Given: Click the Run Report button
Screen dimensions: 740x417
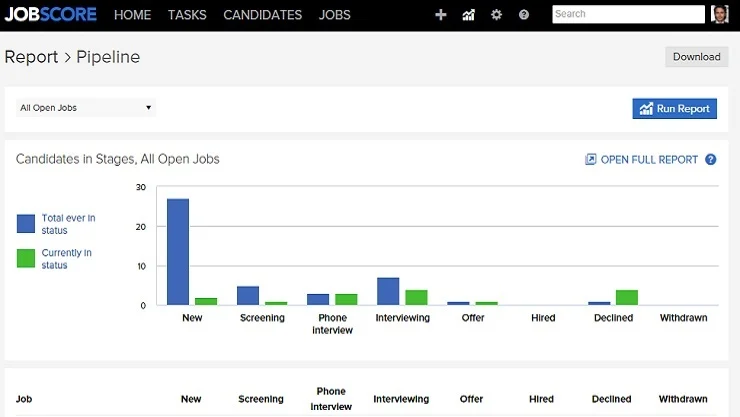Looking at the screenshot, I should tap(674, 108).
